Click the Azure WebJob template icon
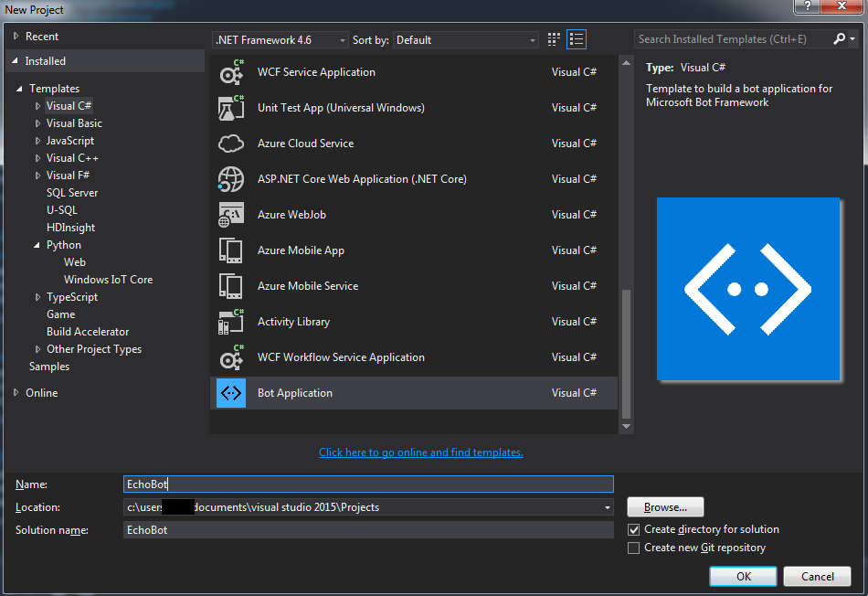The width and height of the screenshot is (868, 596). [231, 215]
